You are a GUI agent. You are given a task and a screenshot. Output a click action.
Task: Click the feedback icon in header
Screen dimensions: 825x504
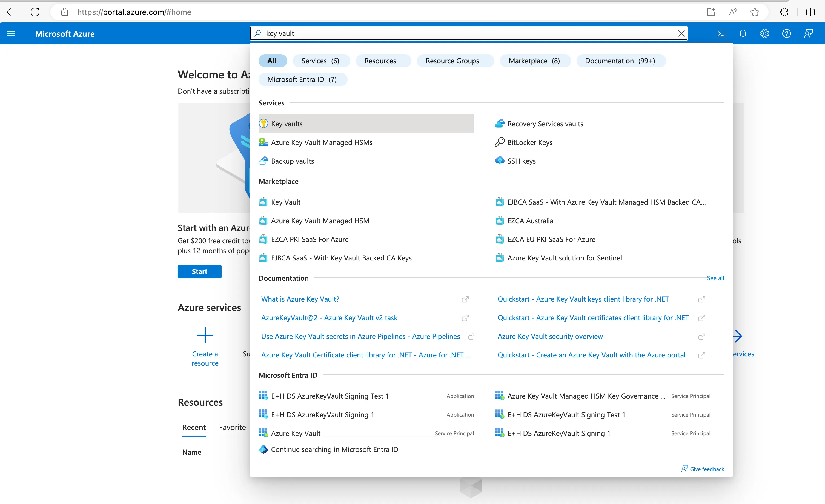[x=808, y=33]
